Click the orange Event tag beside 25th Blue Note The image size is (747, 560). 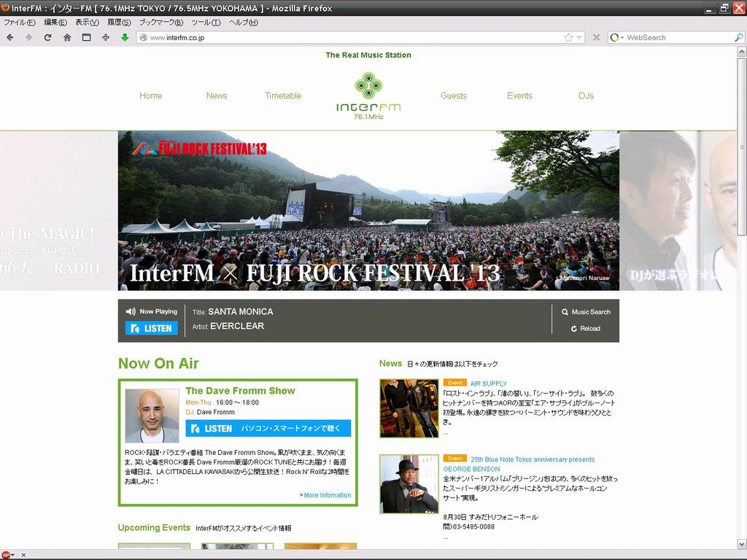click(x=454, y=458)
